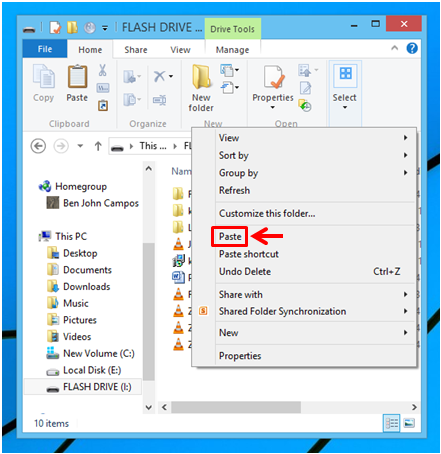Collapse the ribbon with the chevron
The image size is (441, 454).
(394, 48)
